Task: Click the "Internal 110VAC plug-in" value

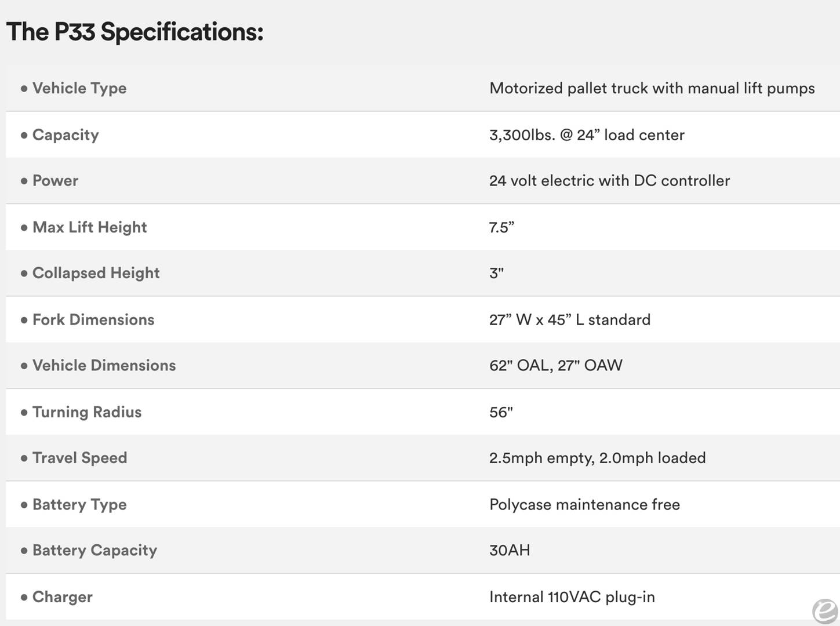Action: (572, 597)
